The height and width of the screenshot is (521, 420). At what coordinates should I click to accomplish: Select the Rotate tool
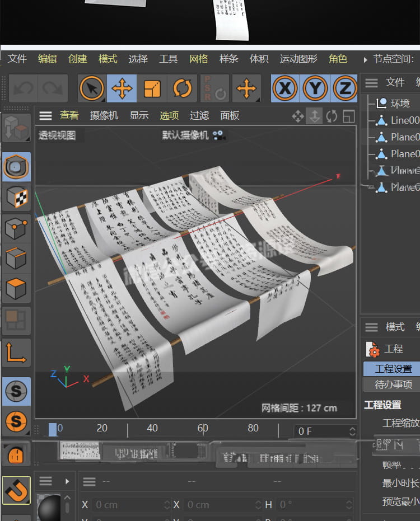point(183,88)
